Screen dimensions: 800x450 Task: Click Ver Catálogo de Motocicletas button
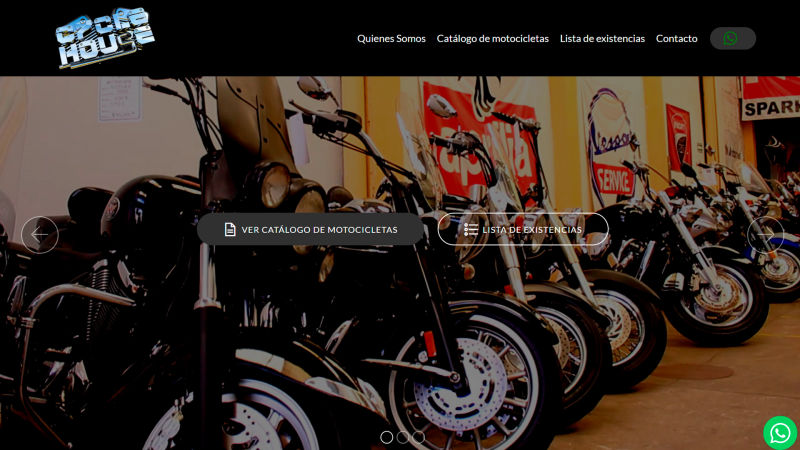pos(310,229)
